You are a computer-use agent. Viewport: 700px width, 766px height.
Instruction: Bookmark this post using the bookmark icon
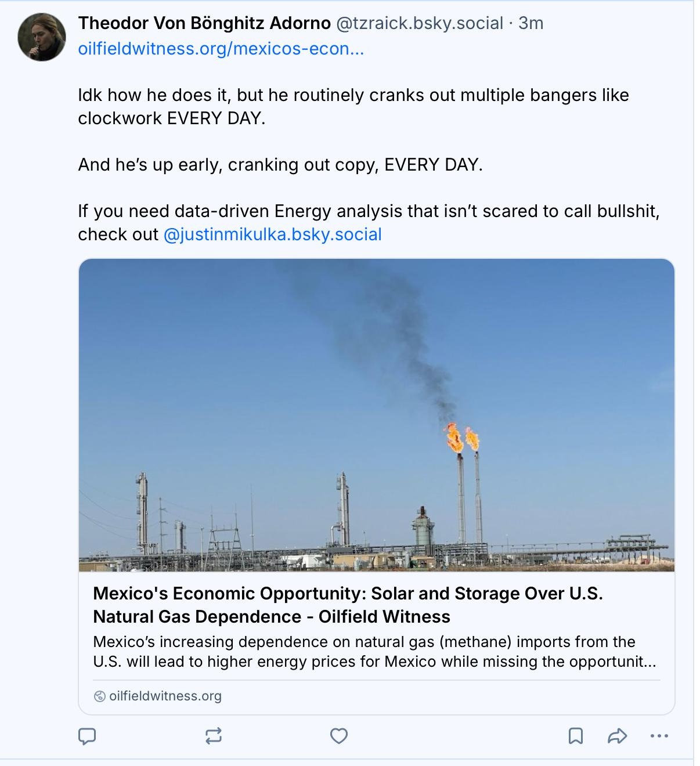(575, 736)
